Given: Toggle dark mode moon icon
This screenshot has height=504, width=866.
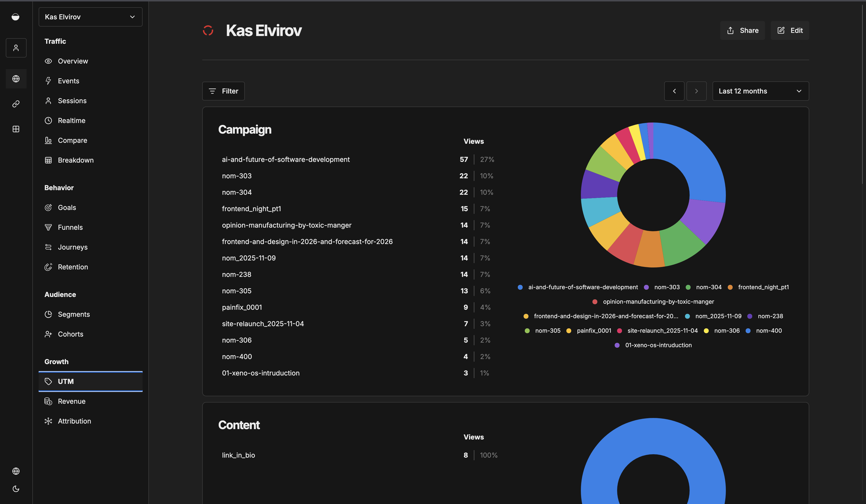Looking at the screenshot, I should (x=16, y=489).
